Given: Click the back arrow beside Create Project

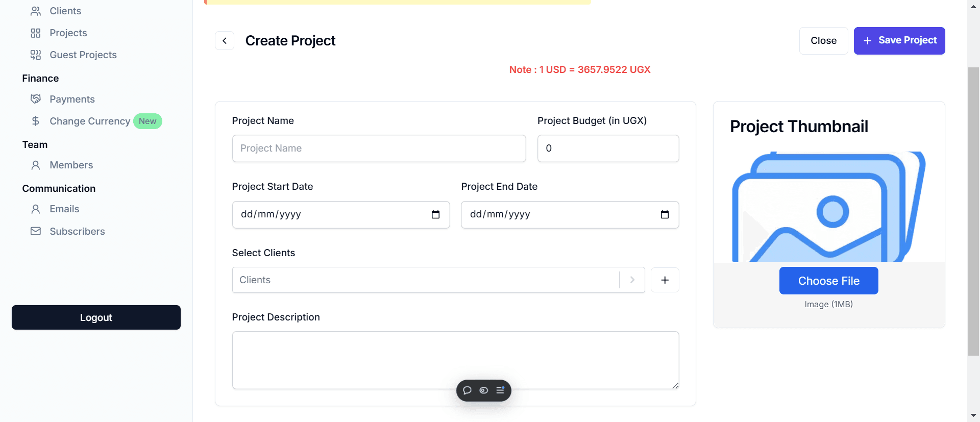Looking at the screenshot, I should [x=225, y=41].
